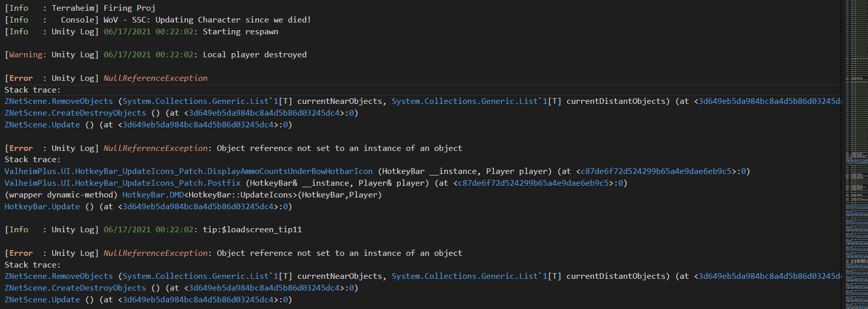Image resolution: width=868 pixels, height=309 pixels.
Task: Click 'HotkeyBar.DMD<HotkeyBar::UpdateIcons>' frame
Action: point(211,195)
